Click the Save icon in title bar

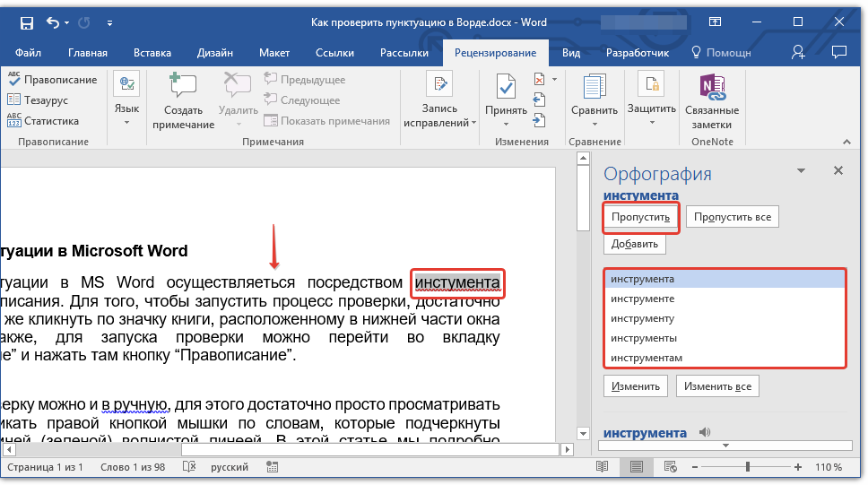click(26, 22)
